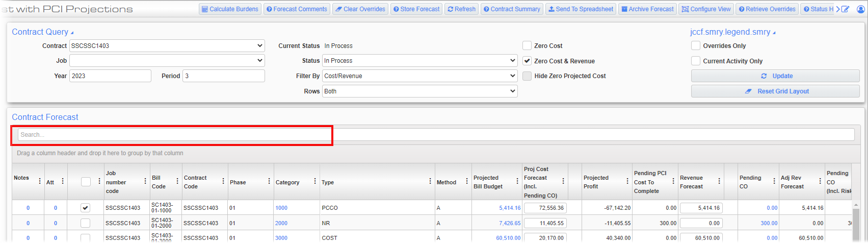Click Pending CO value 300.00
The image size is (868, 243).
click(769, 223)
